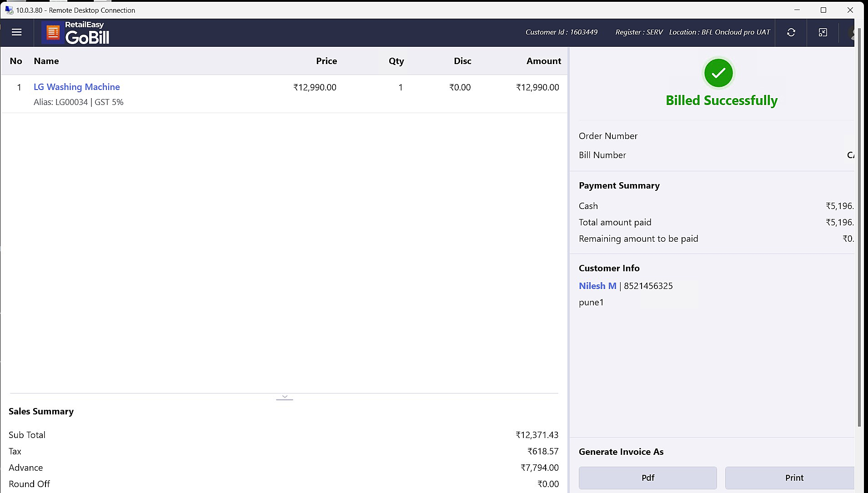Viewport: 868px width, 493px height.
Task: Click the Name column header
Action: point(46,61)
